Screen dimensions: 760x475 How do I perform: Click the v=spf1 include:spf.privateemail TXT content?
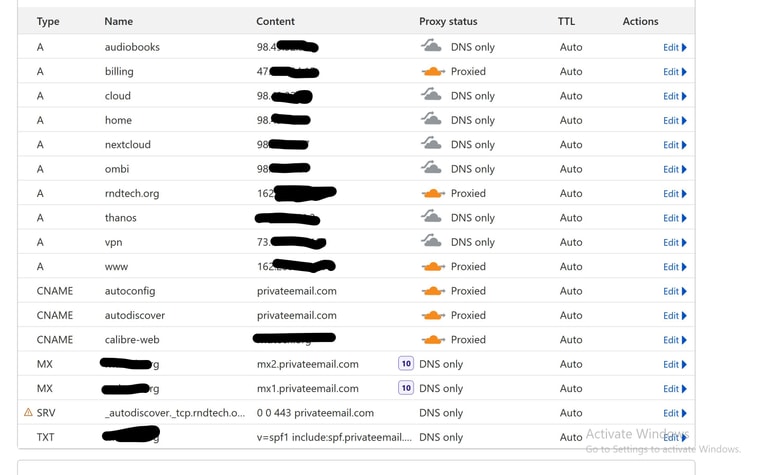(x=334, y=437)
